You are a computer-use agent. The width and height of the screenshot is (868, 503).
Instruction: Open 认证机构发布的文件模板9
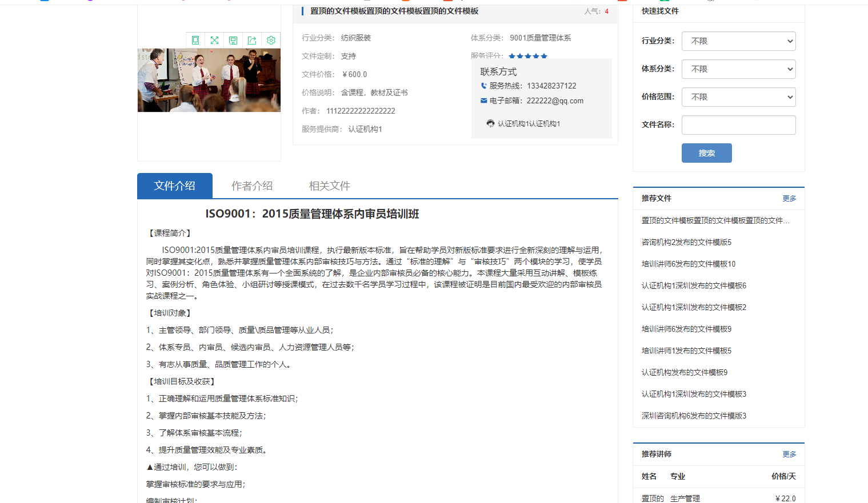685,372
